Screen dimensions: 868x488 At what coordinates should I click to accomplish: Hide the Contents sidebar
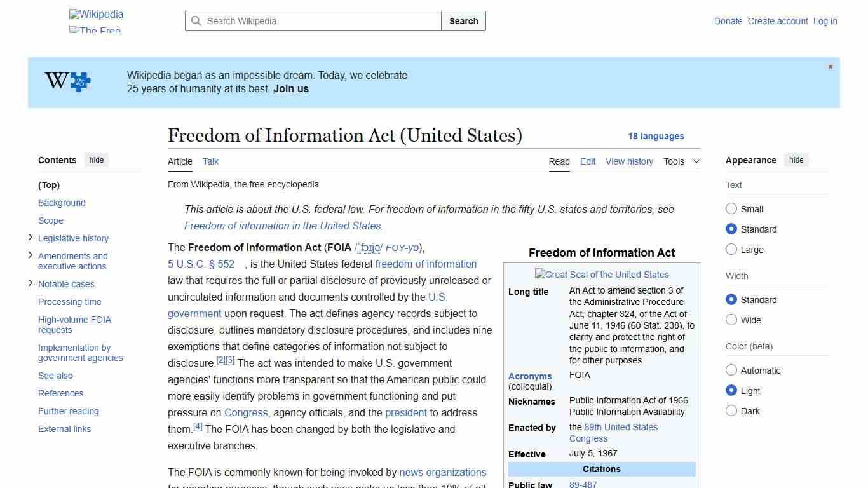click(x=96, y=160)
